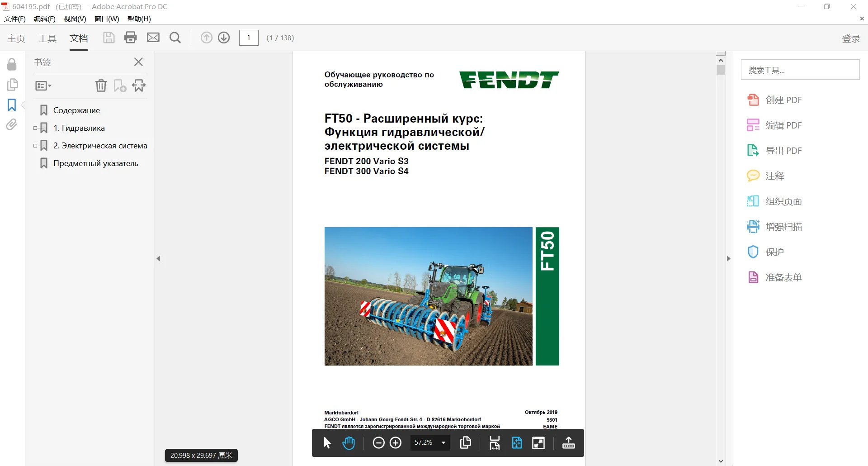
Task: Toggle the Bookmarks panel in the sidebar
Action: point(11,105)
